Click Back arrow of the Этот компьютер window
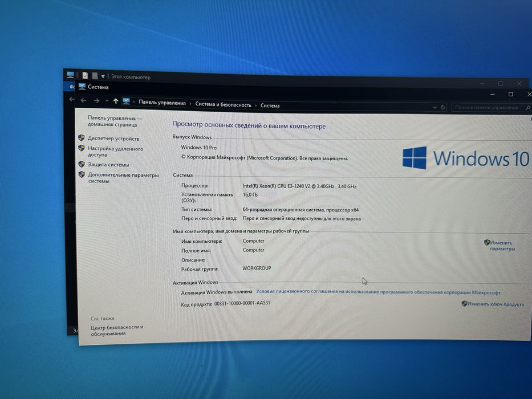Viewport: 532px width, 399px height. point(72,99)
